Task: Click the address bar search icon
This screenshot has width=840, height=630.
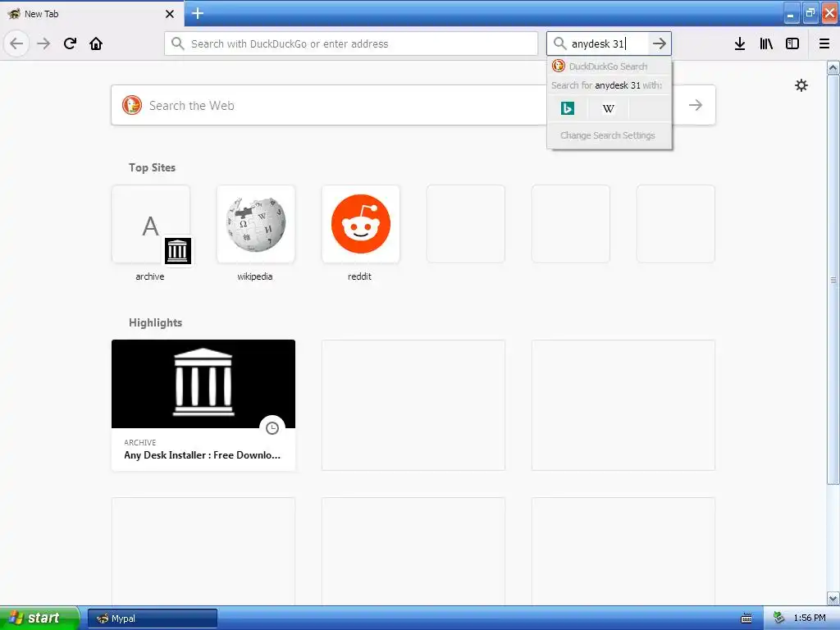Action: click(178, 43)
